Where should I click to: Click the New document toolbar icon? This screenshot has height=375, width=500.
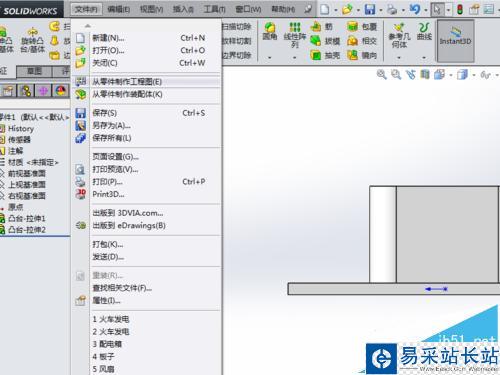point(325,9)
